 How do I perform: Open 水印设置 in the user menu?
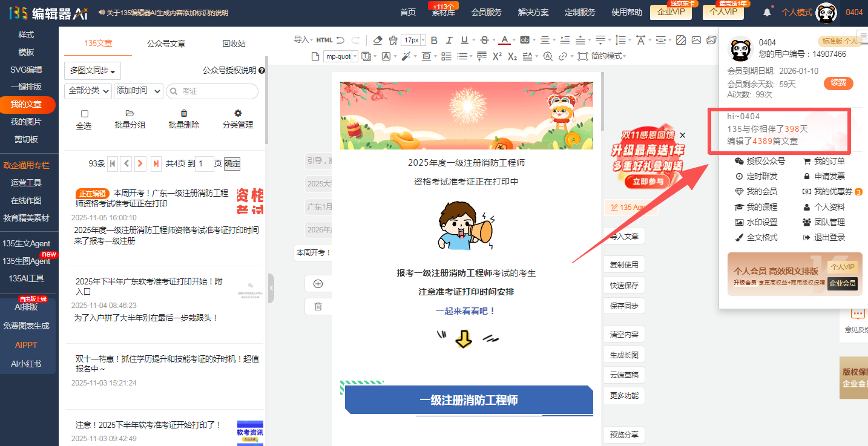coord(756,222)
